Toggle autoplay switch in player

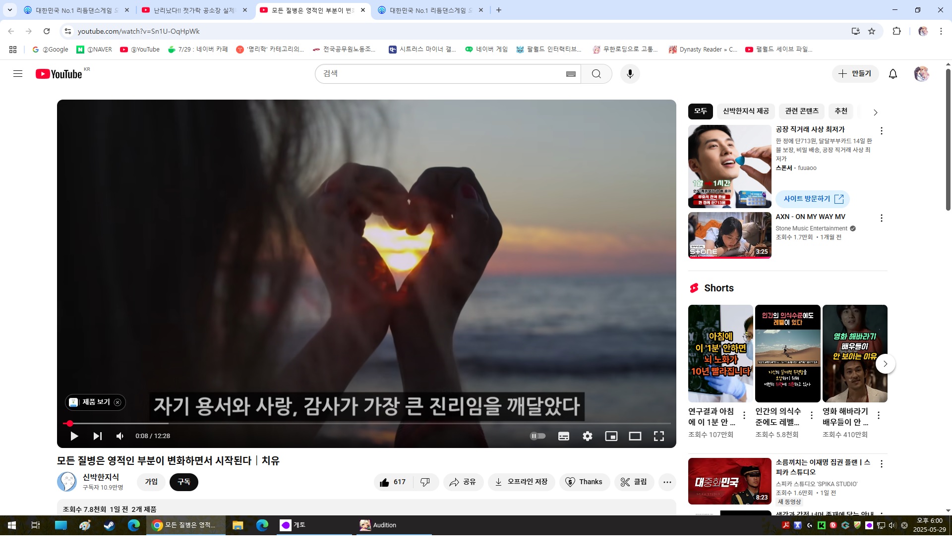pyautogui.click(x=538, y=436)
